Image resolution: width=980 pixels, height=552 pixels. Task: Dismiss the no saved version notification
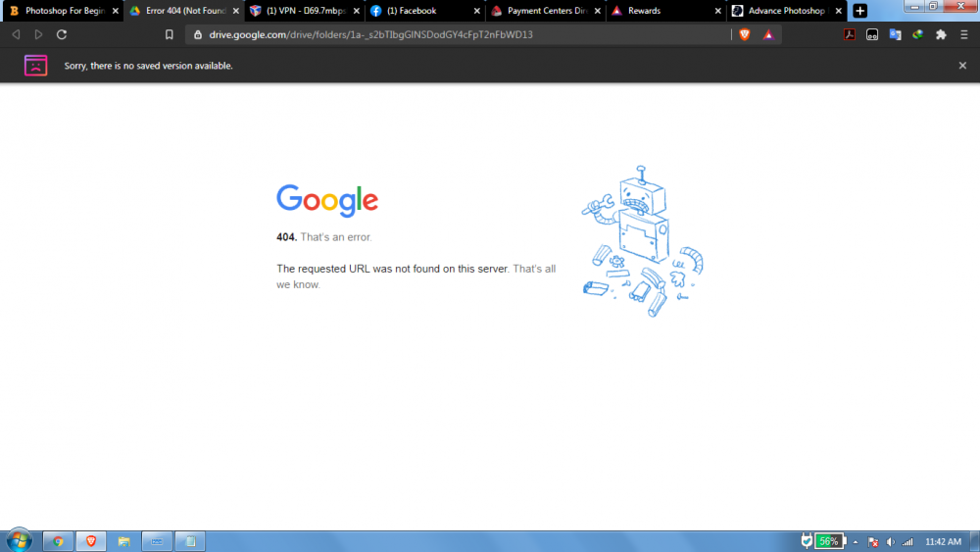click(962, 66)
